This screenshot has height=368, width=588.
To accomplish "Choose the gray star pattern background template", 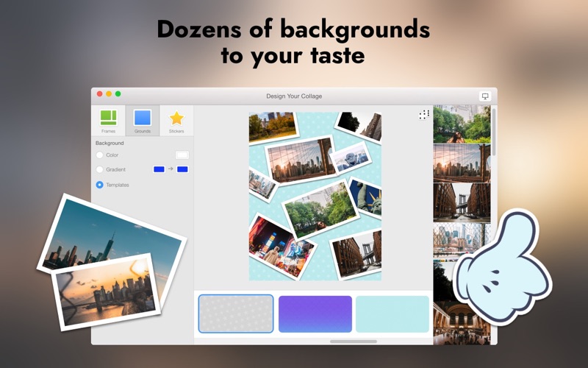I will click(236, 314).
